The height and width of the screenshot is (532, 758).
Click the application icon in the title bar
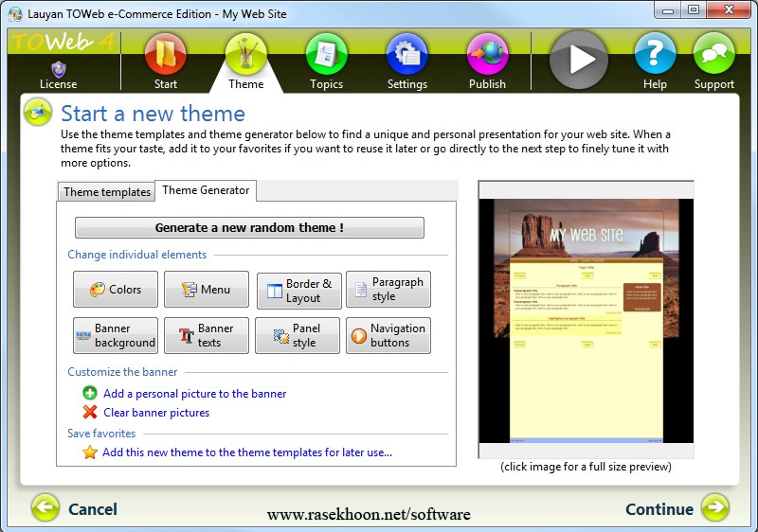pos(15,13)
